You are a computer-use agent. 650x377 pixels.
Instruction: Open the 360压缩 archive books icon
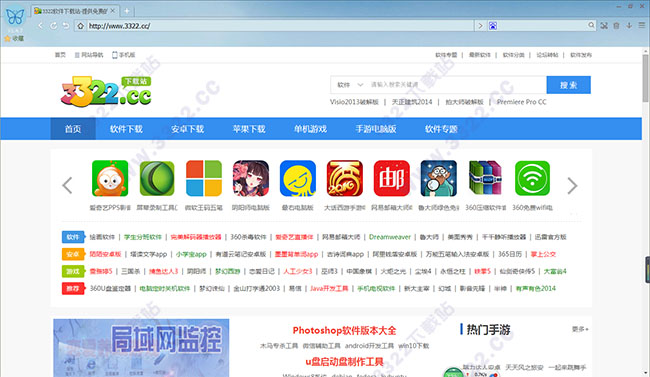(x=485, y=178)
